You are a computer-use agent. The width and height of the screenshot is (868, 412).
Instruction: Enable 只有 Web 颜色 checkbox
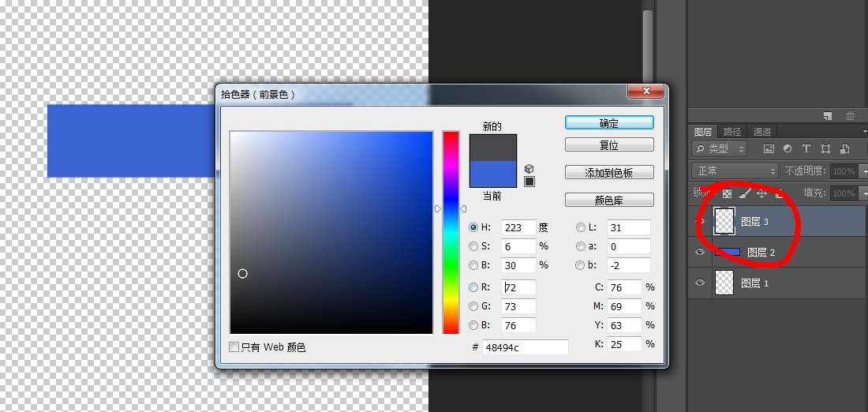[234, 347]
